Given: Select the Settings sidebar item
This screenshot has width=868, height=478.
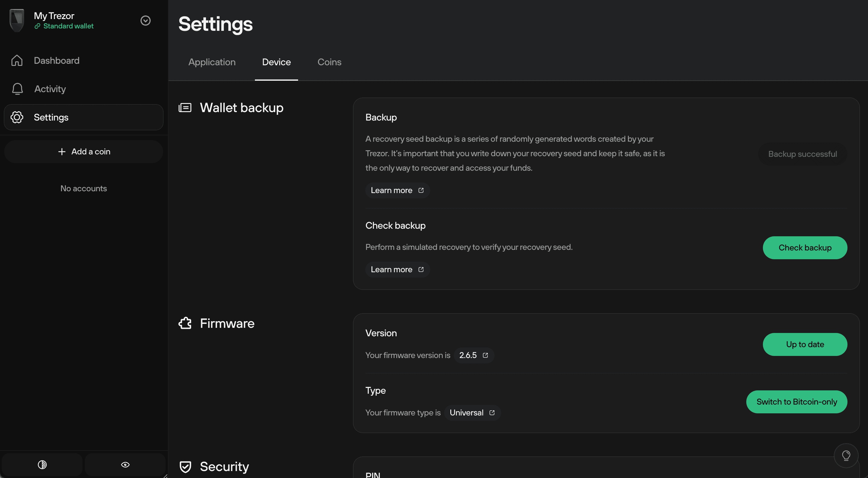Looking at the screenshot, I should click(84, 117).
